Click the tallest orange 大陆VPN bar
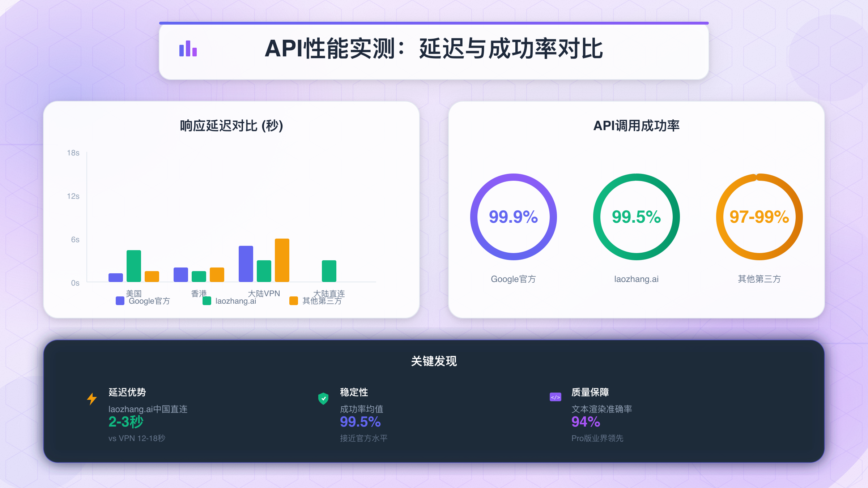Image resolution: width=868 pixels, height=488 pixels. pyautogui.click(x=282, y=260)
